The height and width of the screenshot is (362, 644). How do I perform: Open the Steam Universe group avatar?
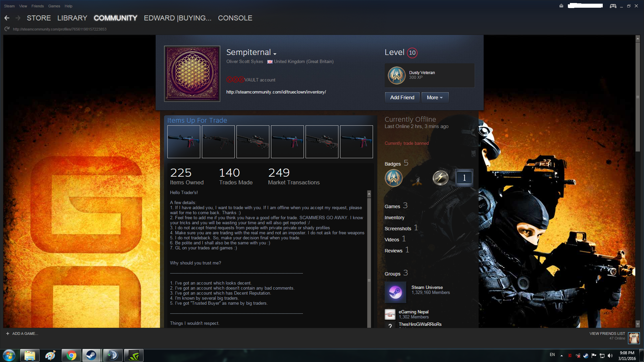coord(395,292)
